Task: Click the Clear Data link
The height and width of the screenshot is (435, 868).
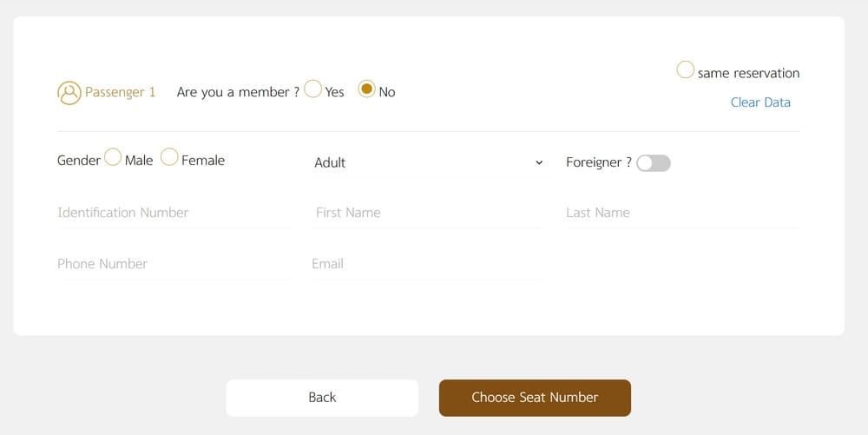Action: pyautogui.click(x=760, y=102)
